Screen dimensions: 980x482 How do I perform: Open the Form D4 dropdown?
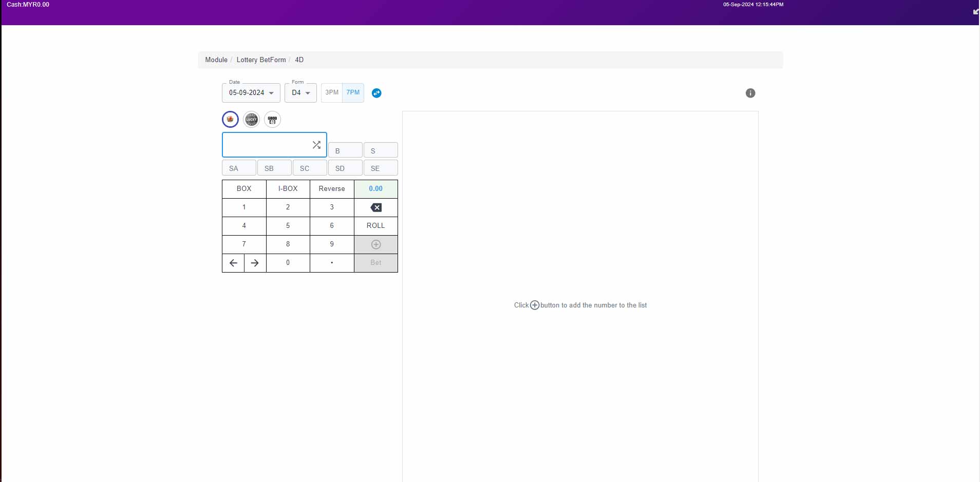(300, 93)
